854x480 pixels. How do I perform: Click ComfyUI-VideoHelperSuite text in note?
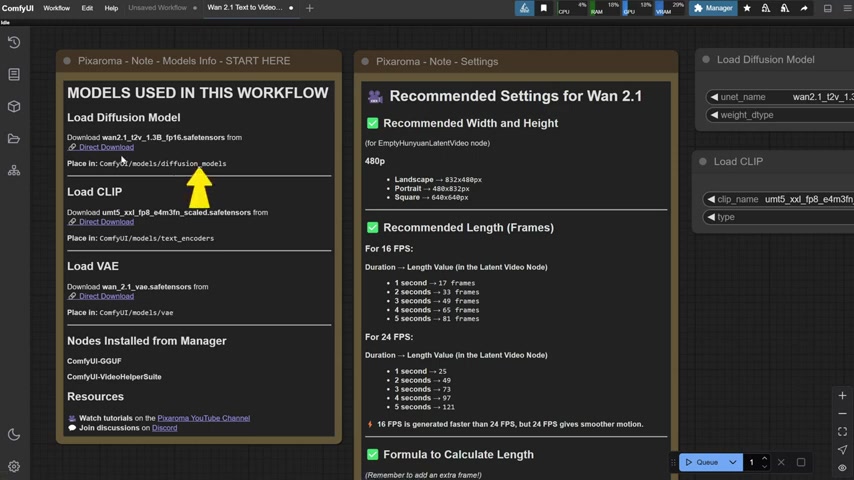pos(114,376)
